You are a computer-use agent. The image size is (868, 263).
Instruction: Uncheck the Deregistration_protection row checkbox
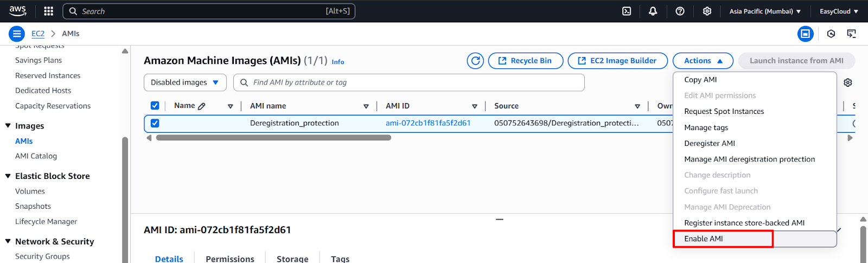coord(155,123)
